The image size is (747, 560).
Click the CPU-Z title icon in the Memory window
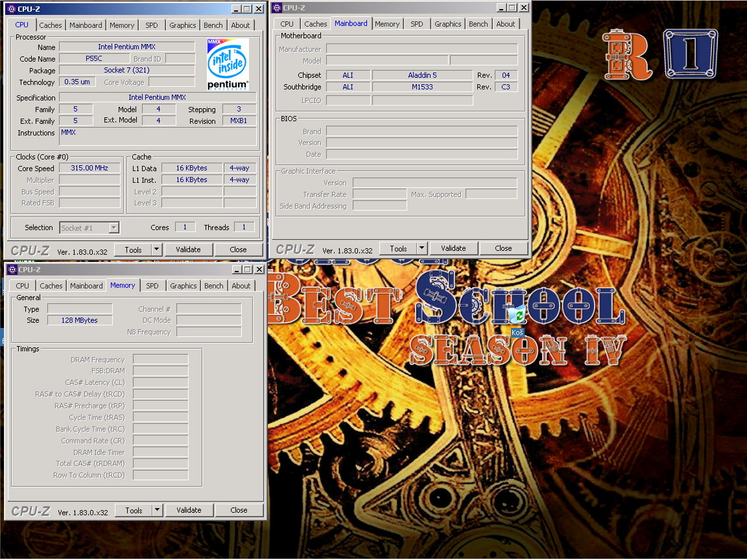click(x=13, y=270)
